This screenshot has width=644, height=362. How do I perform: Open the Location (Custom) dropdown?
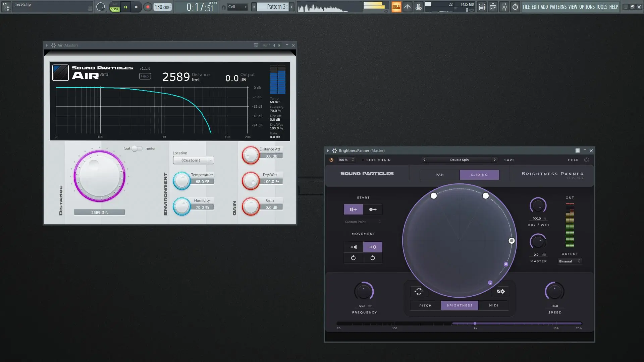(194, 160)
